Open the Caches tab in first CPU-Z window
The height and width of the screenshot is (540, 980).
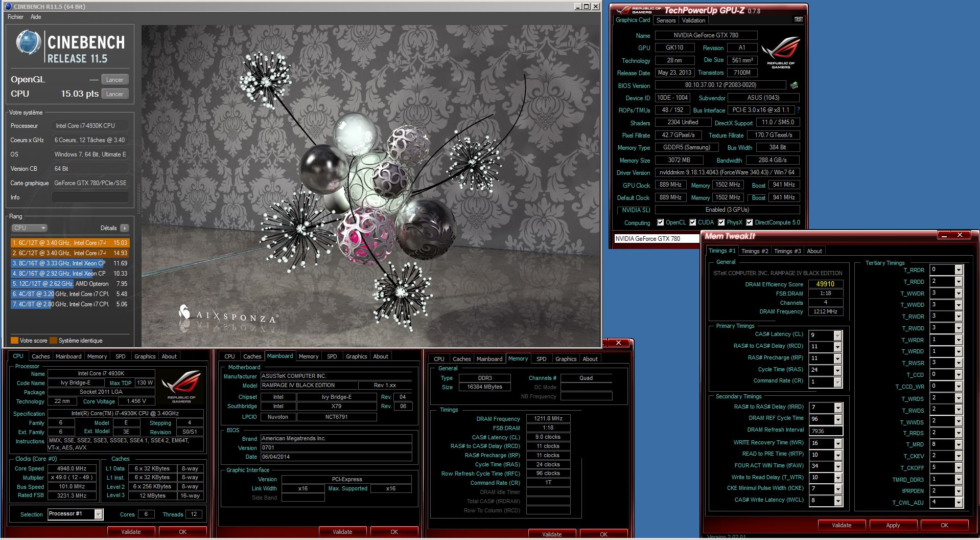coord(41,356)
